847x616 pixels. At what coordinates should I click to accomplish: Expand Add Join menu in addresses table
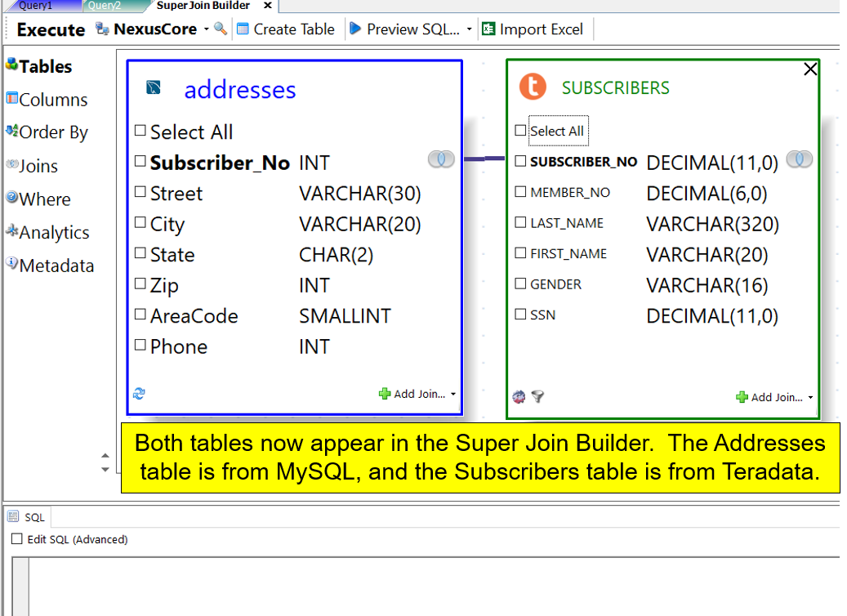[x=453, y=394]
